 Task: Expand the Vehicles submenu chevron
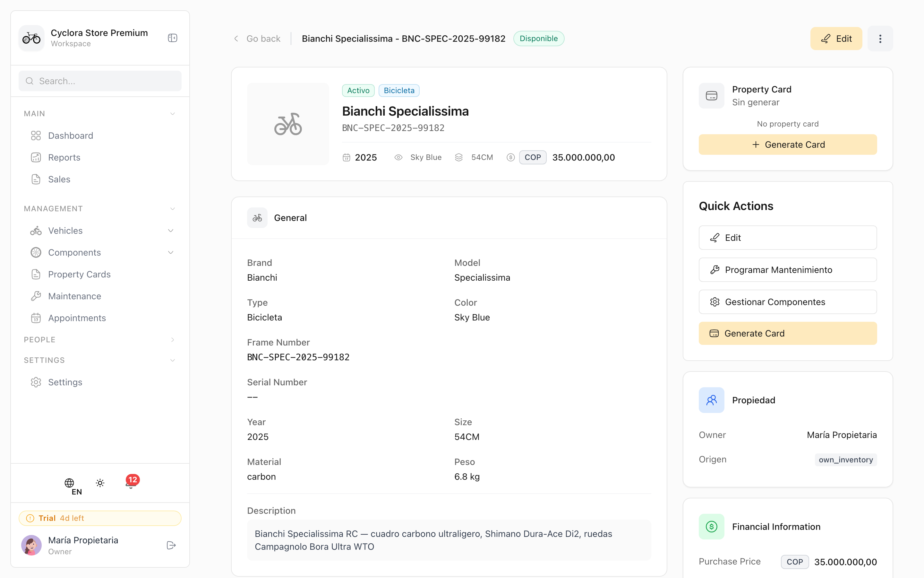(171, 231)
